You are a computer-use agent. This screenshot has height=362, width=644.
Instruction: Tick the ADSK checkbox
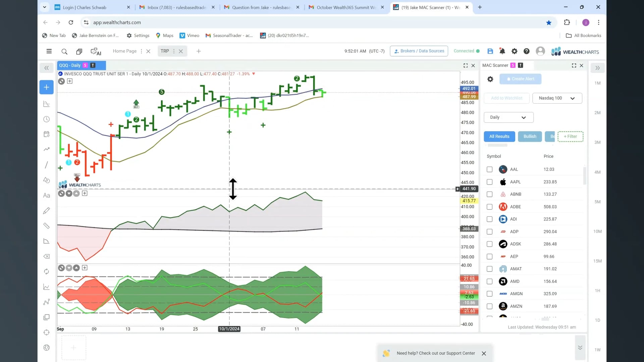point(490,244)
